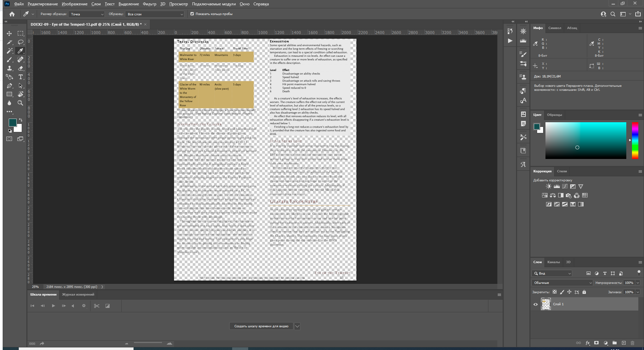Select the Move tool
This screenshot has height=350, width=644.
click(x=9, y=33)
